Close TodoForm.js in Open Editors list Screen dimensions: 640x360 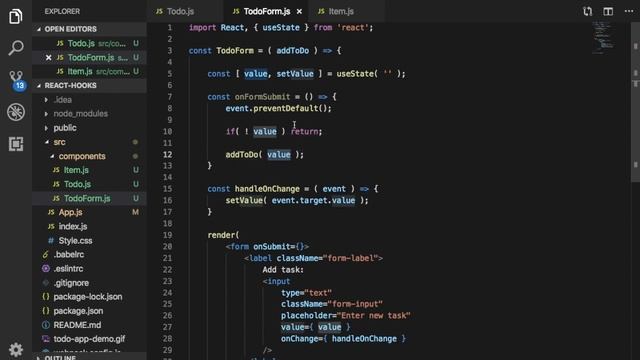coord(49,58)
